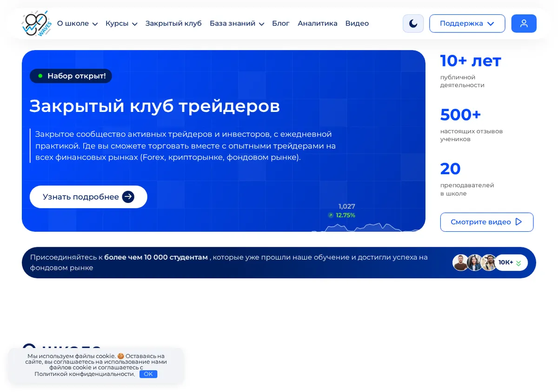This screenshot has width=558, height=392.
Task: Click the 99 Waves logo
Action: (37, 23)
